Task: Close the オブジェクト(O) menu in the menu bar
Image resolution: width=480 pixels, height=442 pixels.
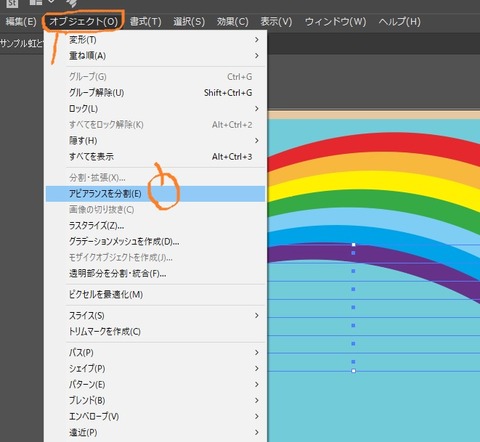Action: [84, 22]
